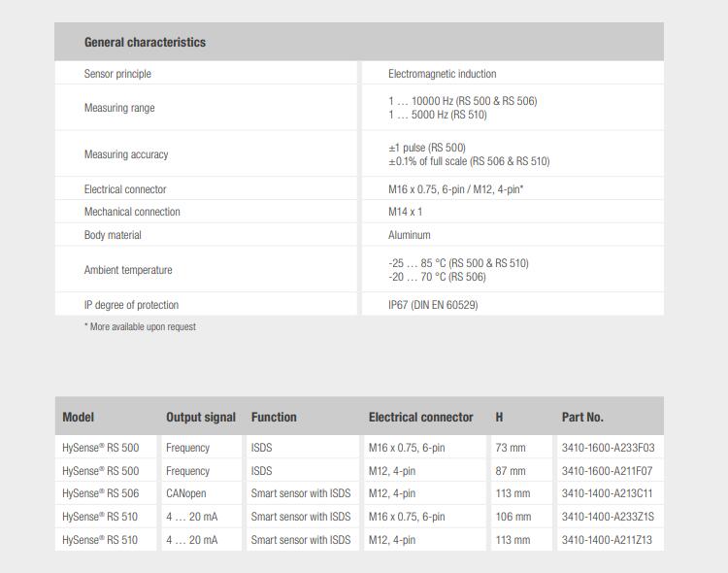Click 113 mm in the A211Z13 row

click(x=513, y=540)
